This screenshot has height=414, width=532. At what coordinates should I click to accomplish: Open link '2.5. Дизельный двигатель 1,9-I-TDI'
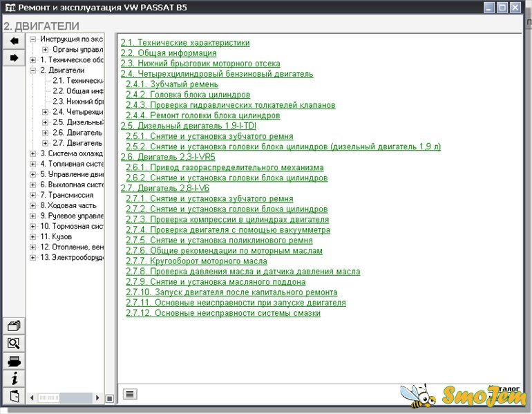[189, 126]
